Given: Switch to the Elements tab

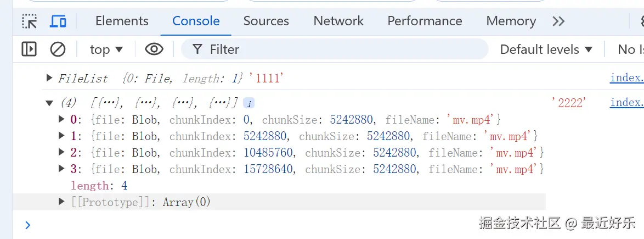Looking at the screenshot, I should [122, 21].
